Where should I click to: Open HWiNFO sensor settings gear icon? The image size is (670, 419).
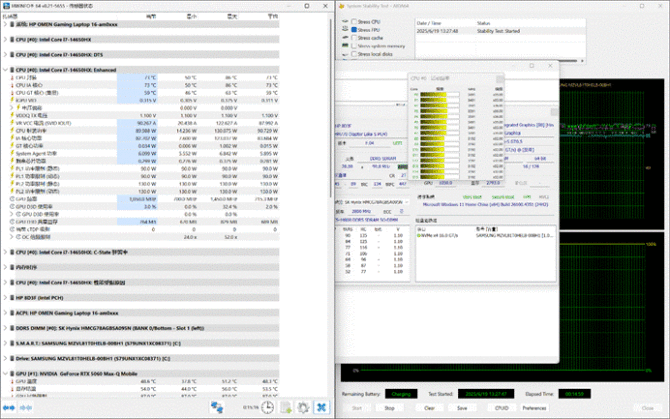pos(303,407)
